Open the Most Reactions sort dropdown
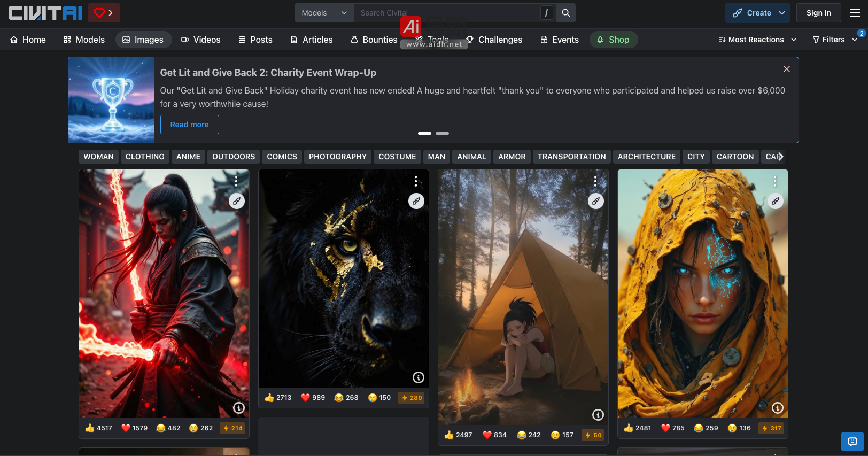 click(757, 40)
